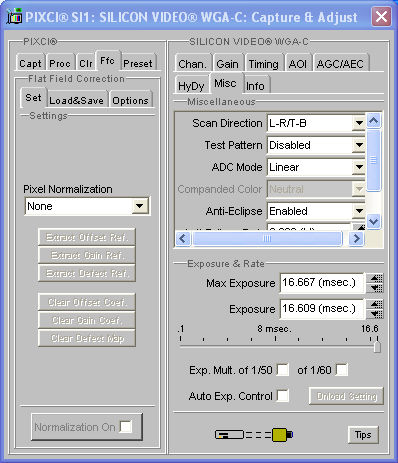This screenshot has width=398, height=463.
Task: Switch to the Gain tab
Action: click(227, 64)
